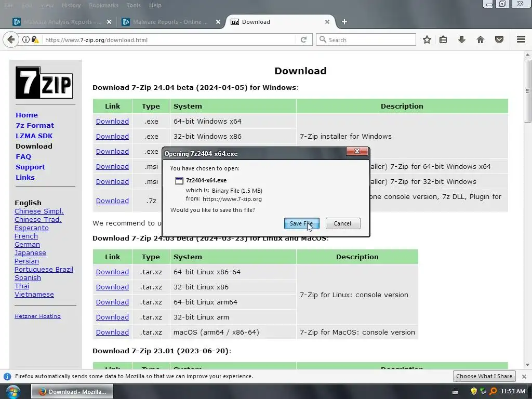532x399 pixels.
Task: Click the magnifier icon in system tray
Action: (x=494, y=391)
